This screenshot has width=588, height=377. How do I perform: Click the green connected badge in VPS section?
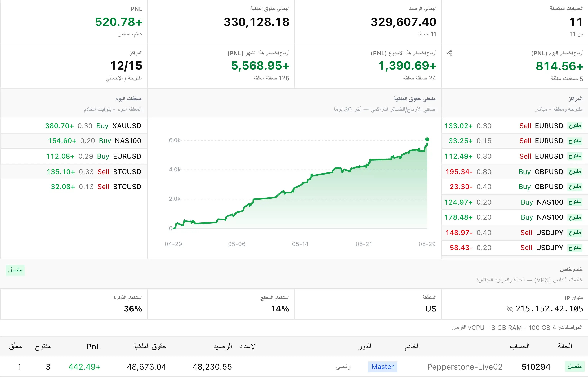(x=15, y=270)
